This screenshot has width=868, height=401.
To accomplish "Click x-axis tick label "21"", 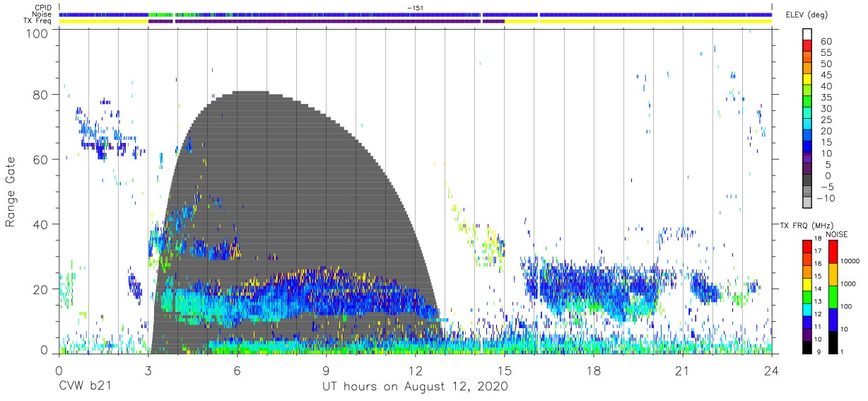I will [x=683, y=371].
